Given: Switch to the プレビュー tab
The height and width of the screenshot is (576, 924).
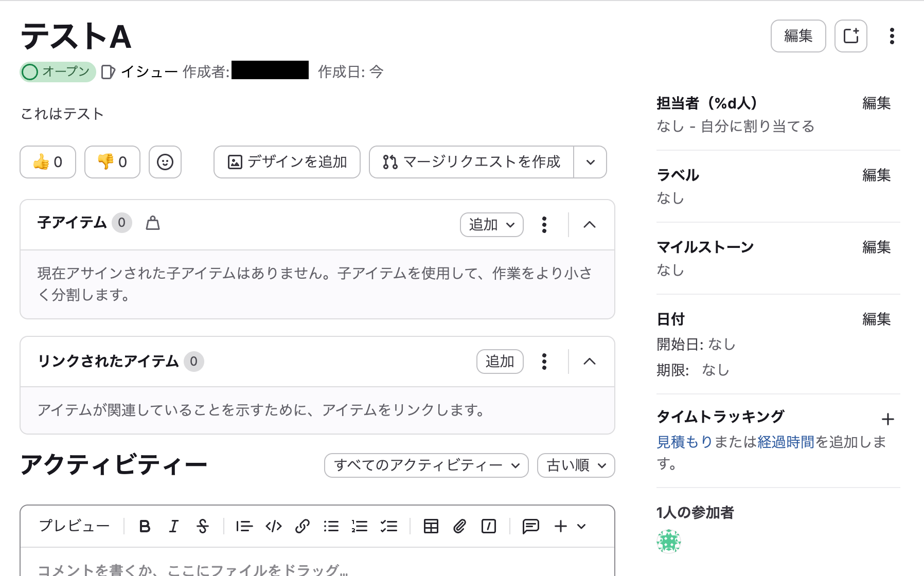Looking at the screenshot, I should point(75,526).
